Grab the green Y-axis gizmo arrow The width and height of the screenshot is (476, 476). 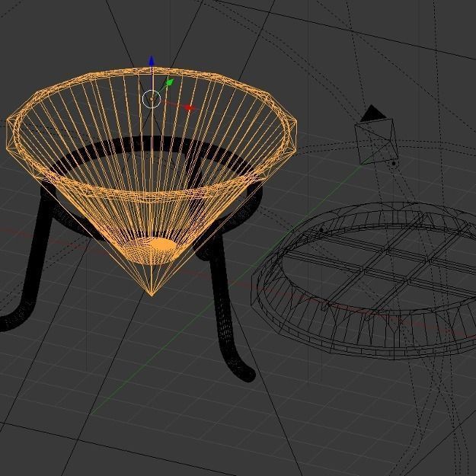[x=169, y=82]
